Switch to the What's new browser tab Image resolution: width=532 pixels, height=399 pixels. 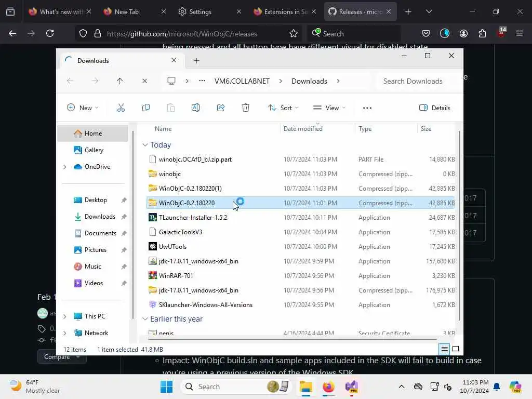point(60,11)
